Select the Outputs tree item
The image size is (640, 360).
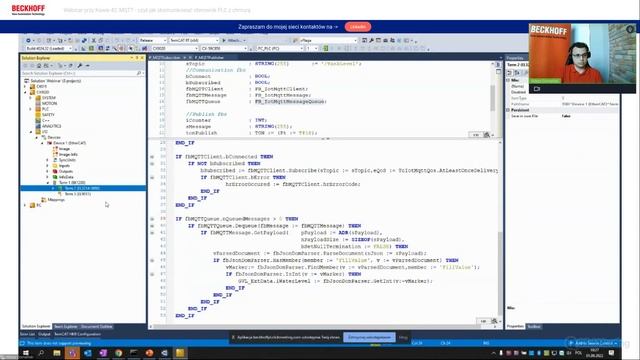tap(65, 171)
